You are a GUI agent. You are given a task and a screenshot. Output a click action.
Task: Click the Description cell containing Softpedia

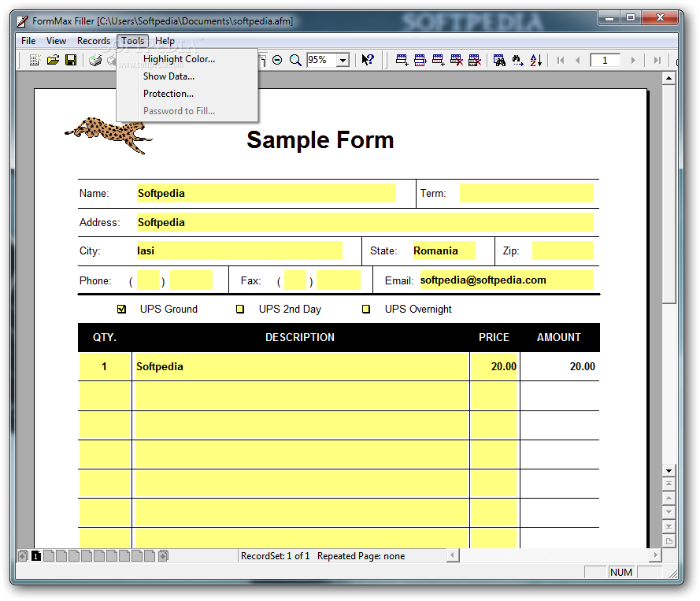coord(302,366)
